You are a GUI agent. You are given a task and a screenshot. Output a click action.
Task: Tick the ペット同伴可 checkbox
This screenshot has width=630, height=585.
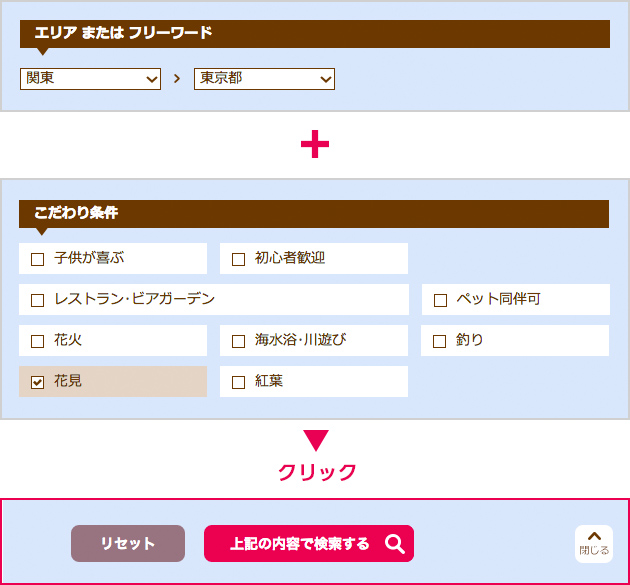pyautogui.click(x=440, y=300)
